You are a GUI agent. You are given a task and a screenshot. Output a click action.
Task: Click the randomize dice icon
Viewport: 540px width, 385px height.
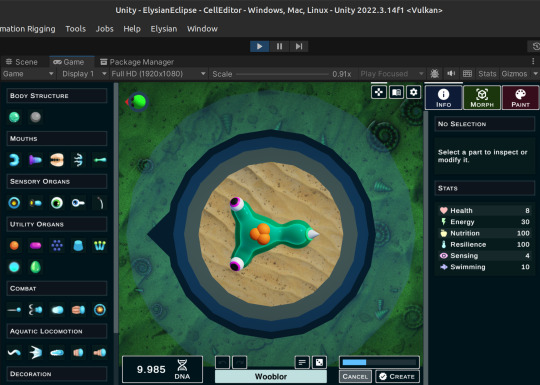pyautogui.click(x=319, y=362)
